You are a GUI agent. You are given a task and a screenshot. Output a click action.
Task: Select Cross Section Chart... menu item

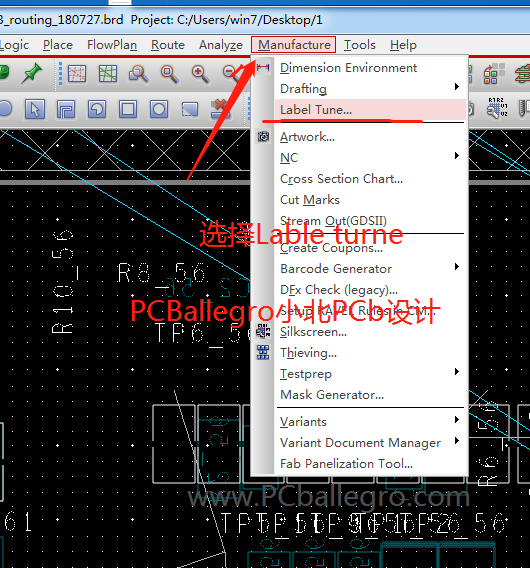[370, 179]
